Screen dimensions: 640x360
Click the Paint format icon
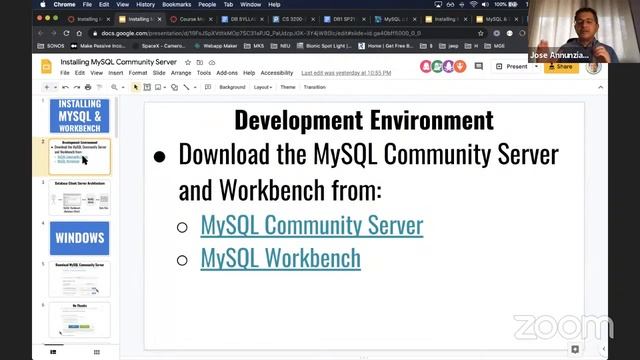point(99,87)
